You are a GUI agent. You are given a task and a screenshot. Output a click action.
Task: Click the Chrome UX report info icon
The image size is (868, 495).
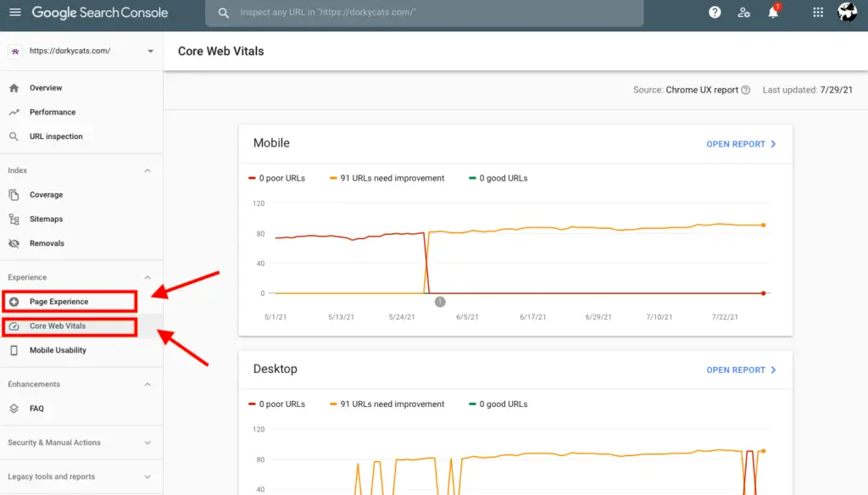click(x=746, y=90)
